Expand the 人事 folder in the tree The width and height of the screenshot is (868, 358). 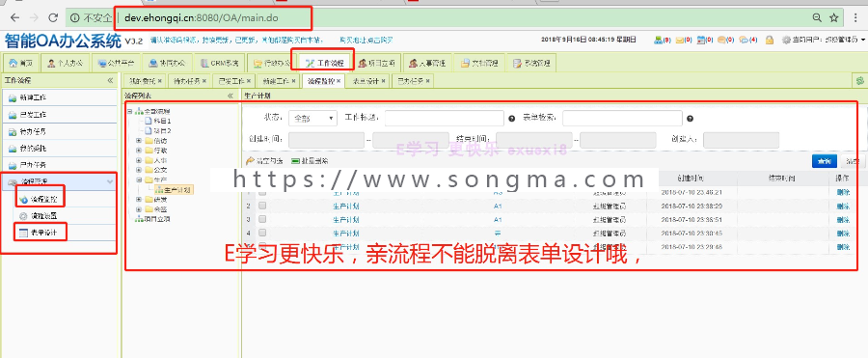click(138, 160)
